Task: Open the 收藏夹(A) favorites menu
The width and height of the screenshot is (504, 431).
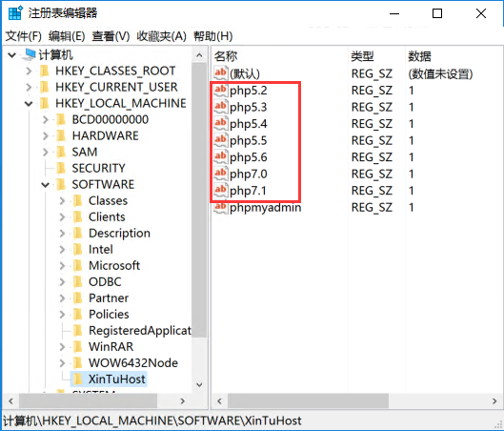Action: (x=161, y=36)
